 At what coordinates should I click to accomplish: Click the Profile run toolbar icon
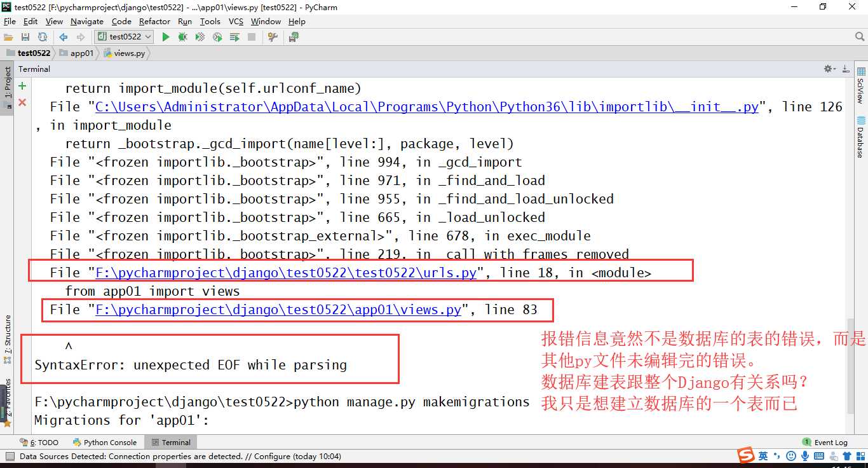tap(217, 37)
